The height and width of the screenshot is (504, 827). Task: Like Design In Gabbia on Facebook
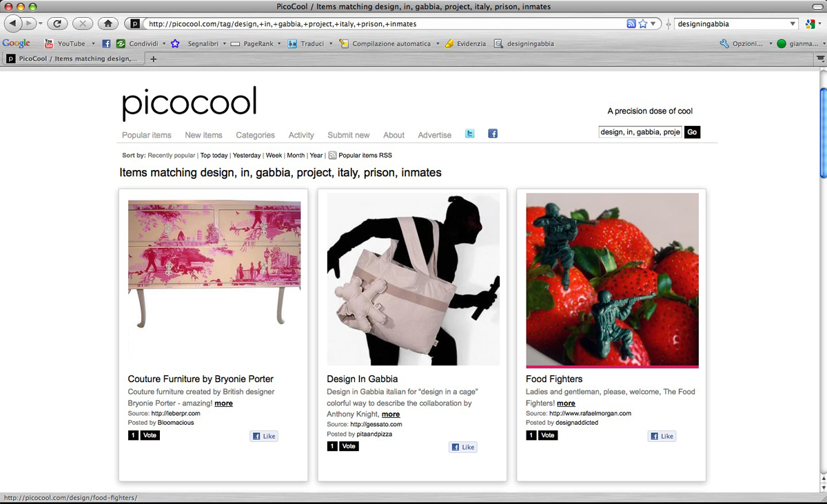pyautogui.click(x=463, y=447)
